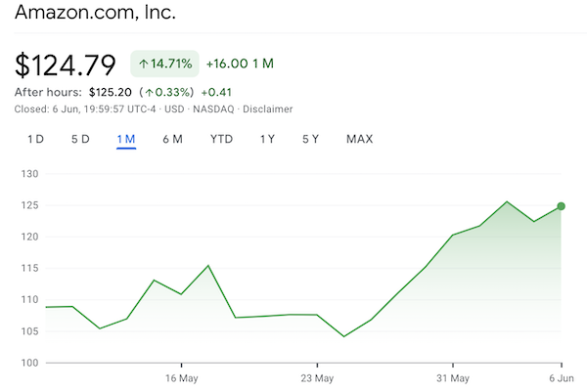Click the $124.79 price value
Screen dimensions: 587x392
[66, 65]
